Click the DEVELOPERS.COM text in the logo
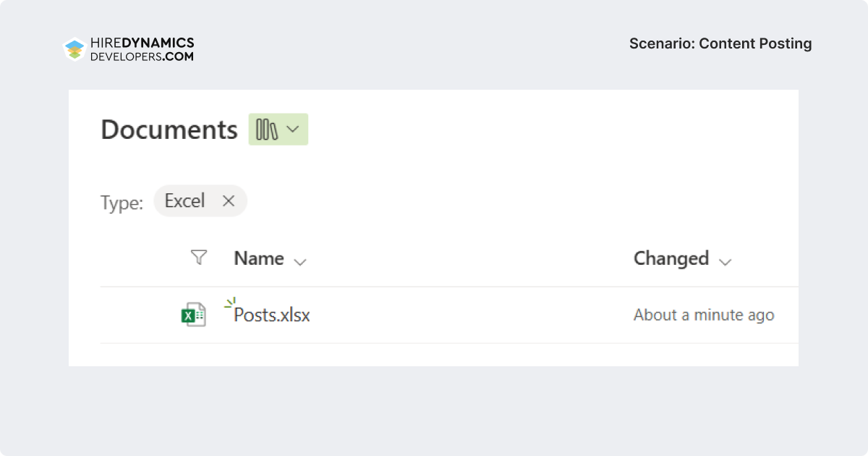This screenshot has width=868, height=456. [142, 56]
